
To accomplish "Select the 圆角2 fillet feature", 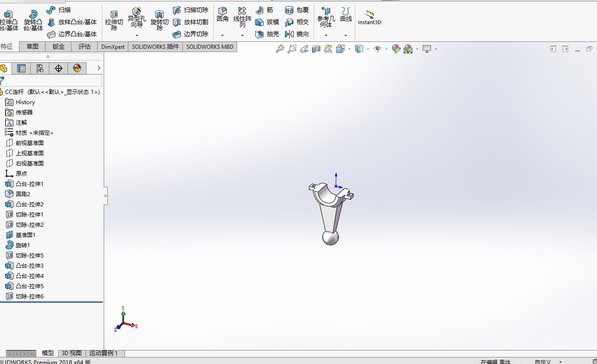I will [17, 194].
